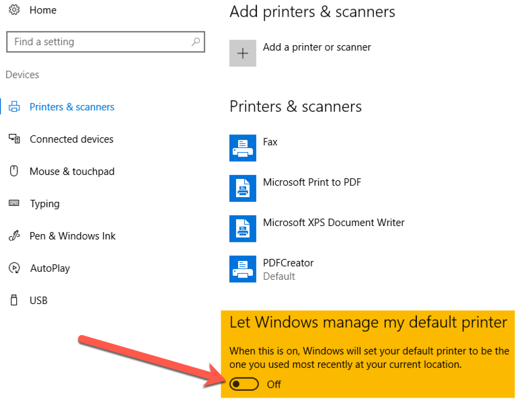Select the PDFCreator printer icon
The width and height of the screenshot is (532, 407).
coord(243,268)
